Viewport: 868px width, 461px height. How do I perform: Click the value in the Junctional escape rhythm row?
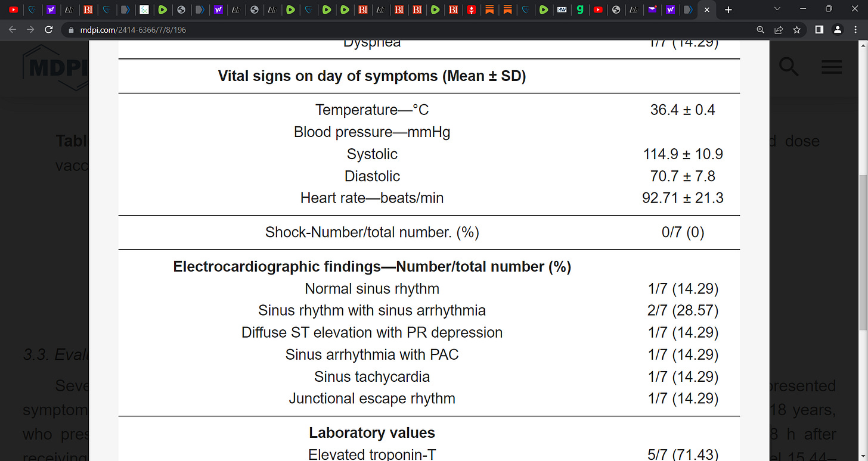coord(683,399)
